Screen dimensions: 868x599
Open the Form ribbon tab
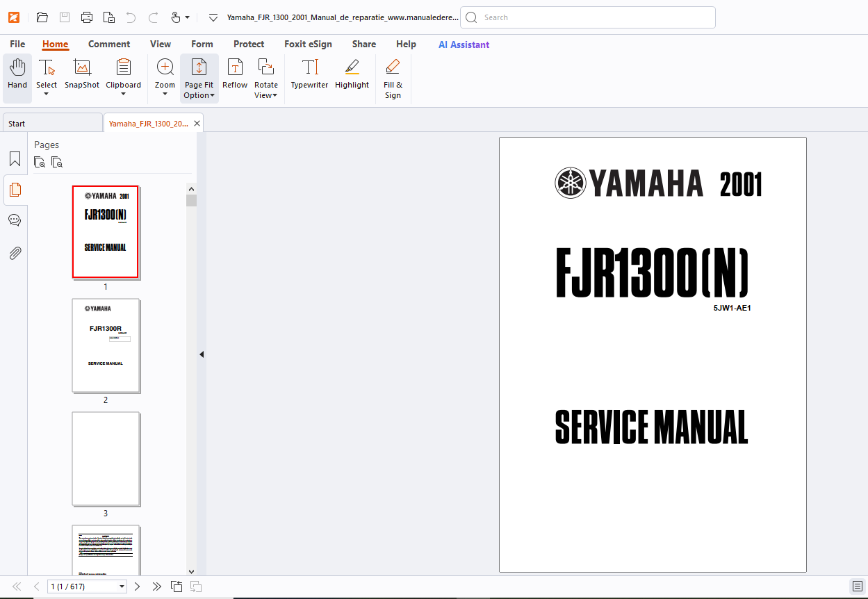(x=202, y=44)
